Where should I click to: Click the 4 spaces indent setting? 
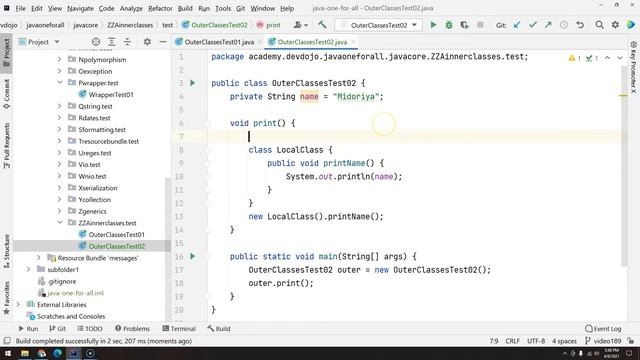pos(564,341)
